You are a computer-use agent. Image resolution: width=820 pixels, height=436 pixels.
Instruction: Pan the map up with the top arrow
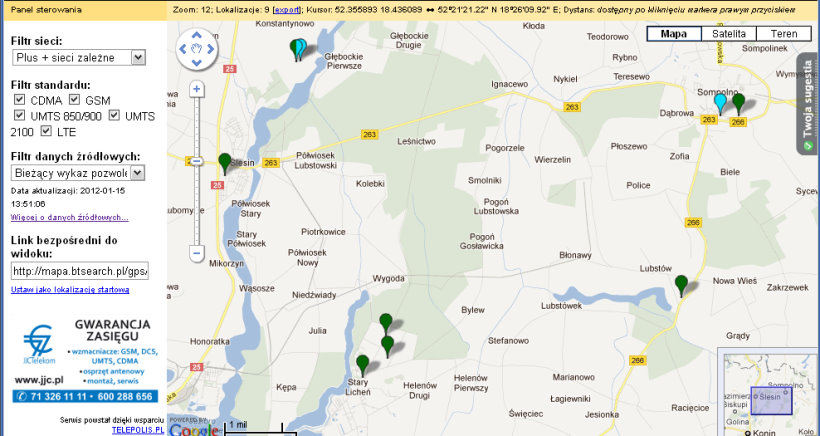(x=197, y=36)
